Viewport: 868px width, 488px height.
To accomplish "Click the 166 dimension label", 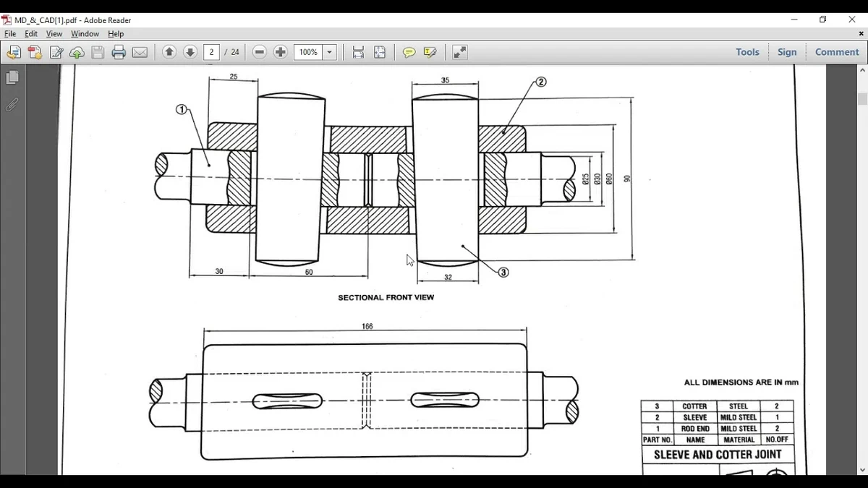I will tap(367, 327).
